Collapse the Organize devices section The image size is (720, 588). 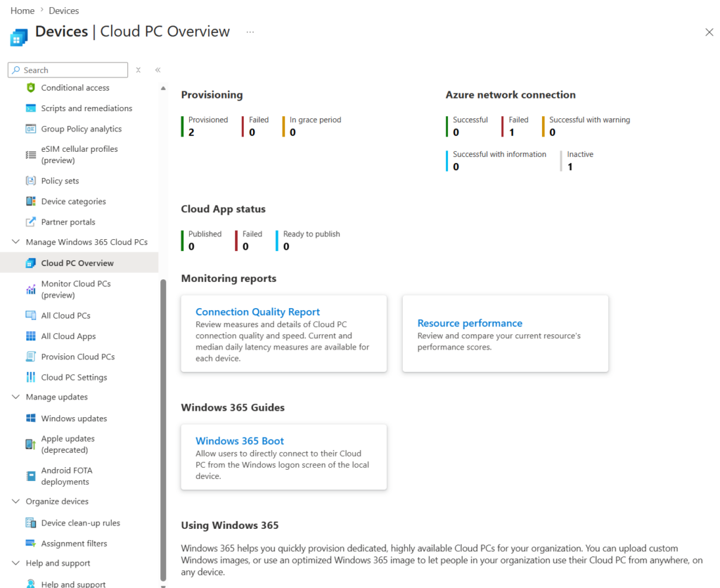click(x=15, y=501)
